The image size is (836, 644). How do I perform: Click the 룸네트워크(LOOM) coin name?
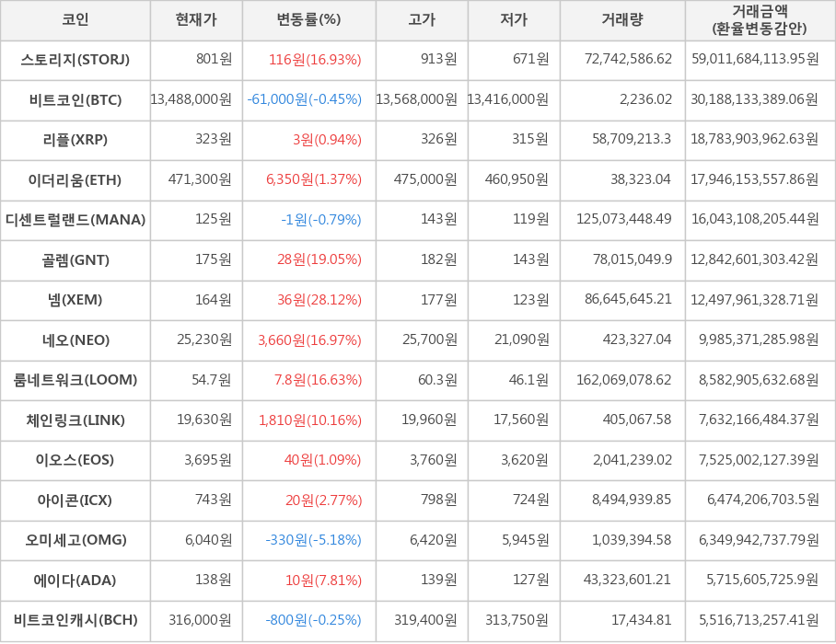pos(75,380)
